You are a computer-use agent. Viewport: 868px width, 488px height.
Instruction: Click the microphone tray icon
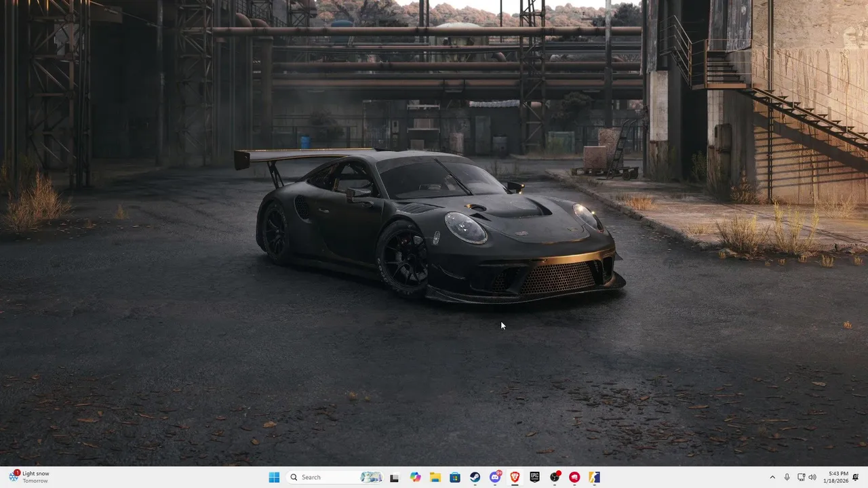(787, 477)
